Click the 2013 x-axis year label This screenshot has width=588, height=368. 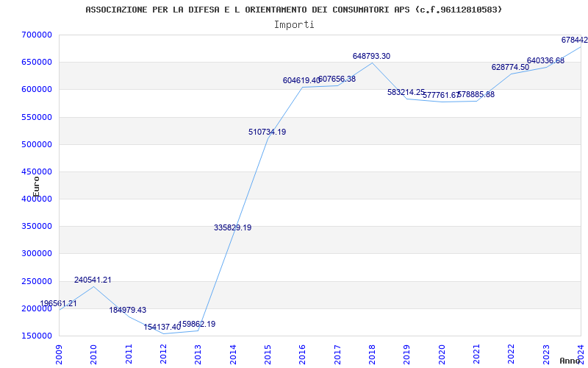click(198, 355)
